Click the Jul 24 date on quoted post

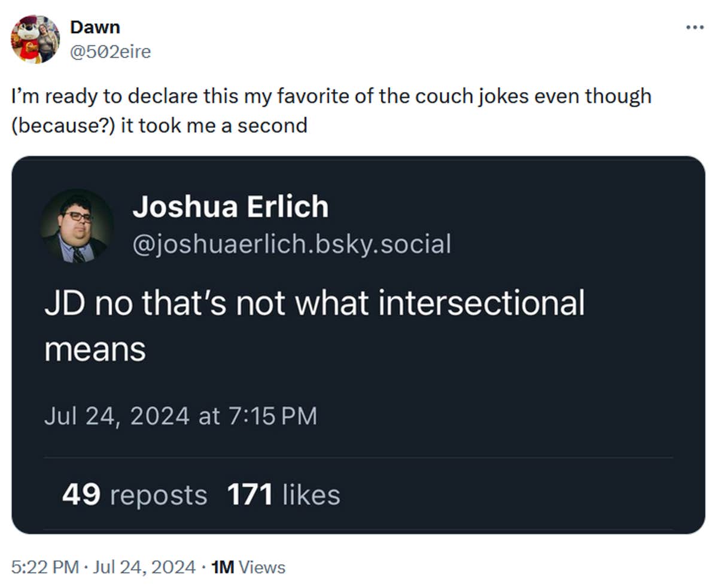pyautogui.click(x=180, y=415)
